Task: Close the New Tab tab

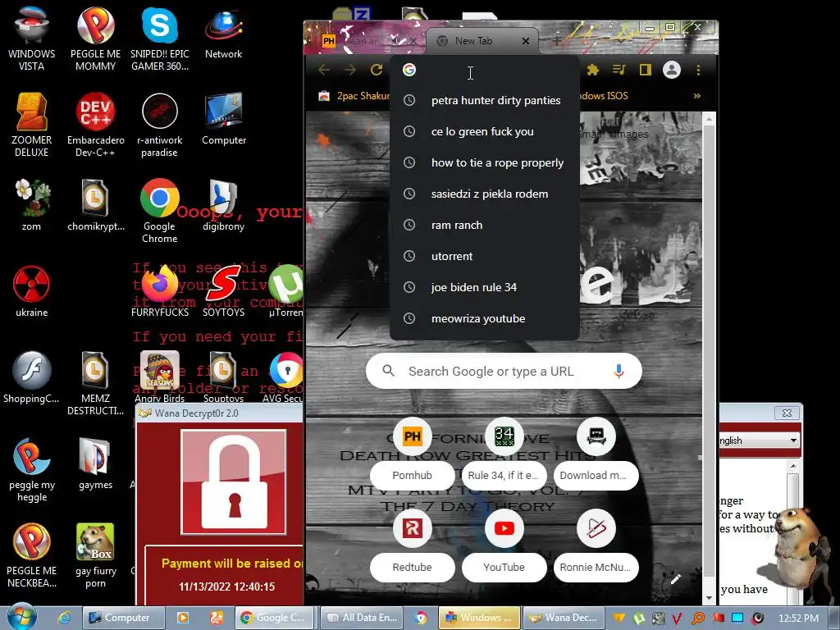Action: click(x=526, y=41)
